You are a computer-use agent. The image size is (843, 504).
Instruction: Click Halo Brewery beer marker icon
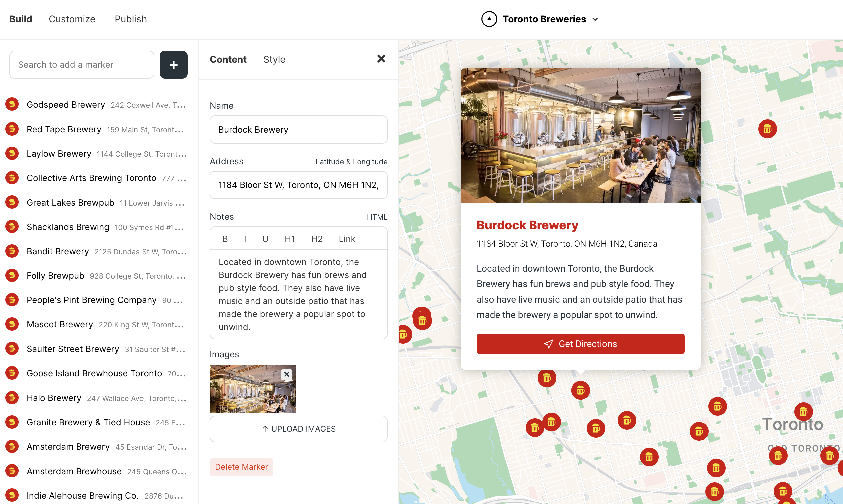coord(12,398)
